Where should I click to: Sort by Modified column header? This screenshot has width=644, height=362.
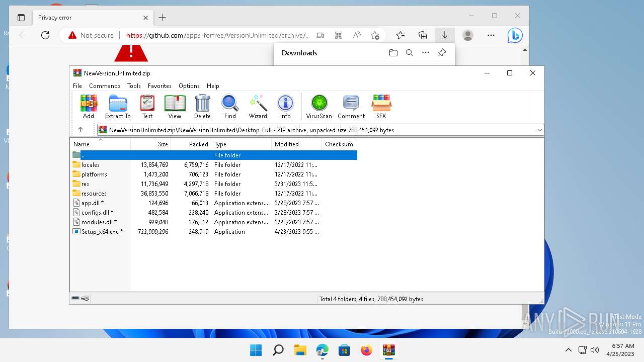tap(297, 144)
